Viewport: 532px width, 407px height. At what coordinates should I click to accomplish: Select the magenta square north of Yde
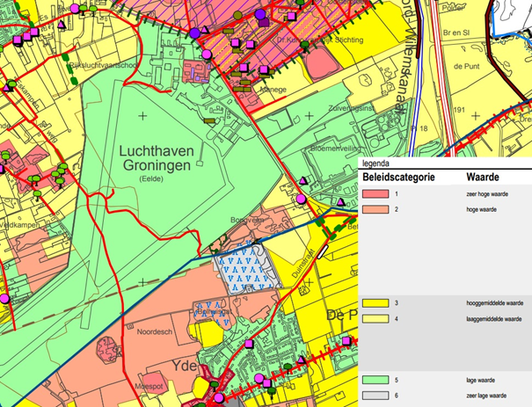click(x=249, y=344)
